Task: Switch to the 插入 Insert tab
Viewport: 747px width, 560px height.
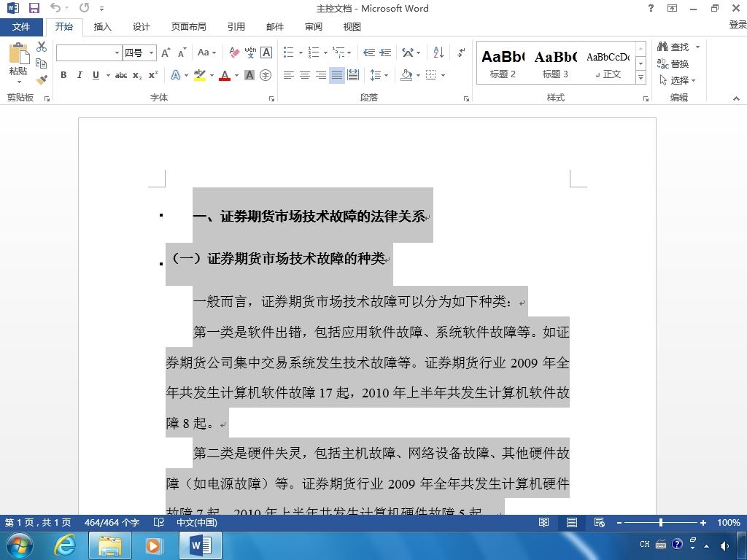Action: (102, 27)
